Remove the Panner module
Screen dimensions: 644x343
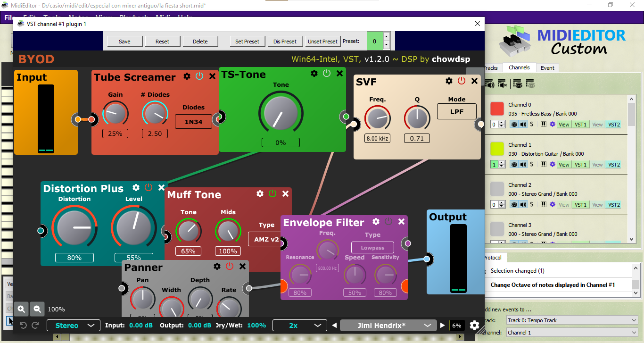(242, 266)
